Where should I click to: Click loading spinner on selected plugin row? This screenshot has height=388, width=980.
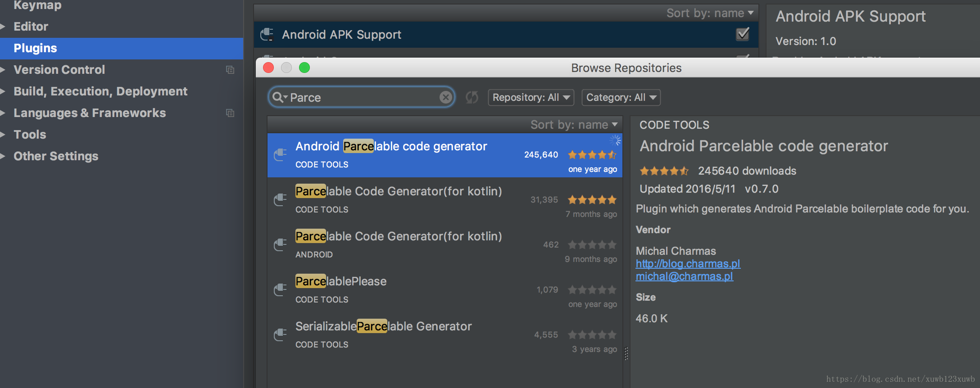[615, 140]
